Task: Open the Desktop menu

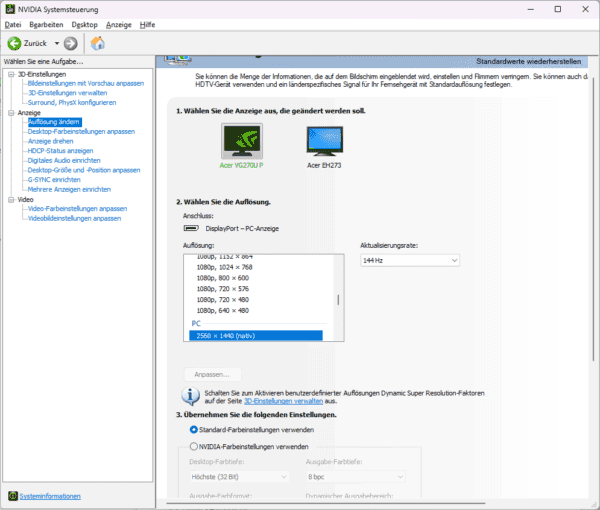Action: pyautogui.click(x=85, y=25)
